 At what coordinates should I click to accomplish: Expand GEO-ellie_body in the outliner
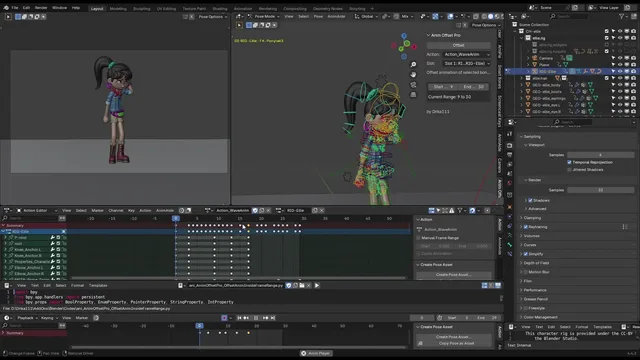click(x=521, y=85)
